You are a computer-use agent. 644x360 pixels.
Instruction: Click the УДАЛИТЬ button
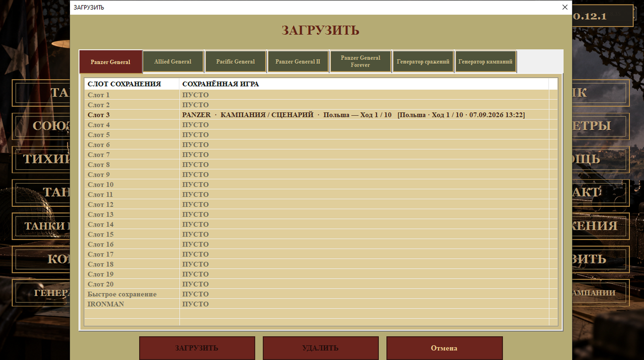pos(321,348)
